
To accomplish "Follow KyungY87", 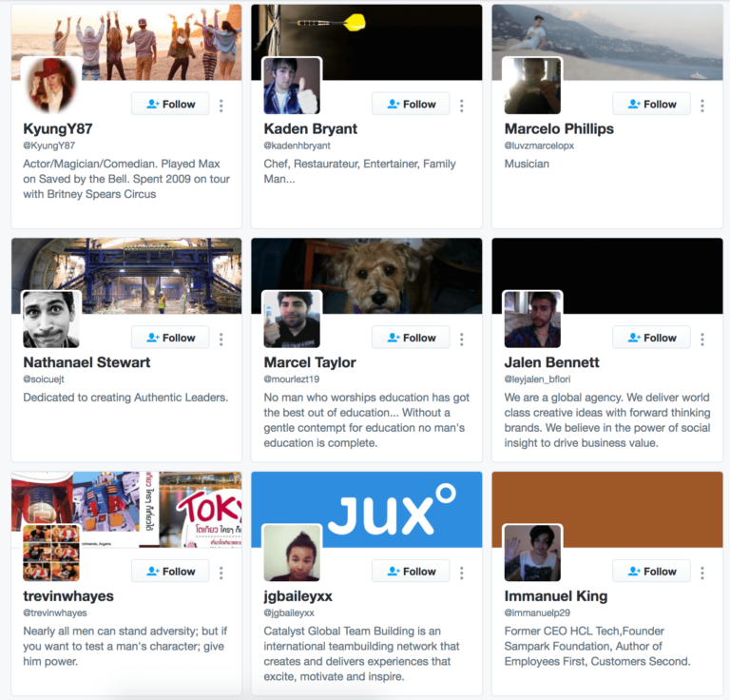I will (170, 104).
